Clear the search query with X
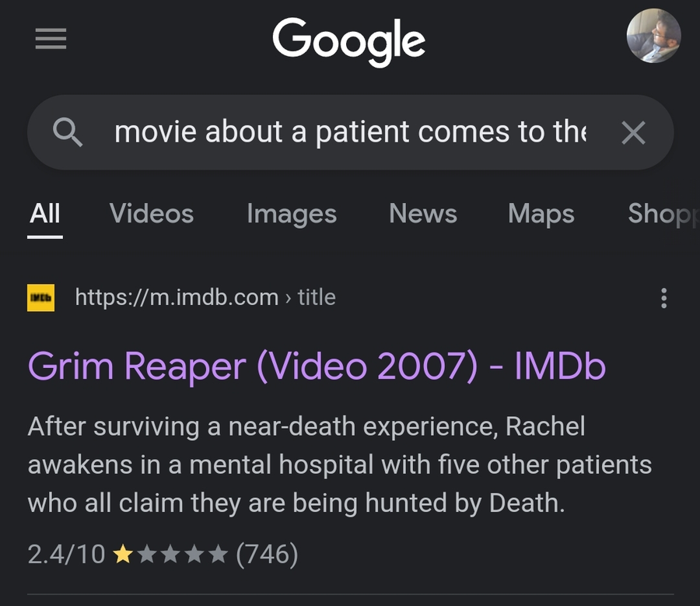The height and width of the screenshot is (606, 700). pos(633,133)
